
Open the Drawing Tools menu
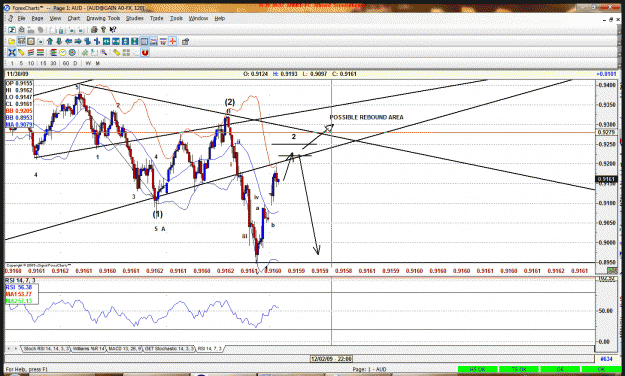(x=103, y=18)
